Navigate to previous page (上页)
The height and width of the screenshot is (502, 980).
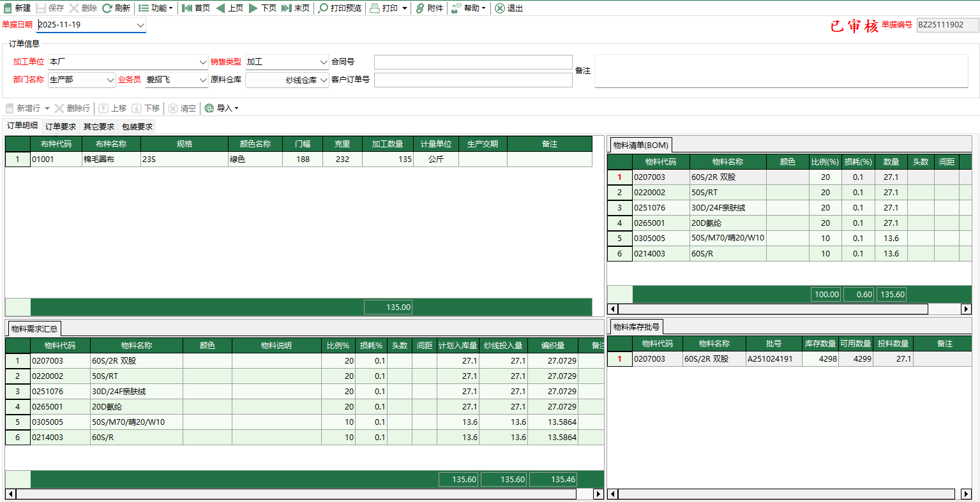point(221,8)
